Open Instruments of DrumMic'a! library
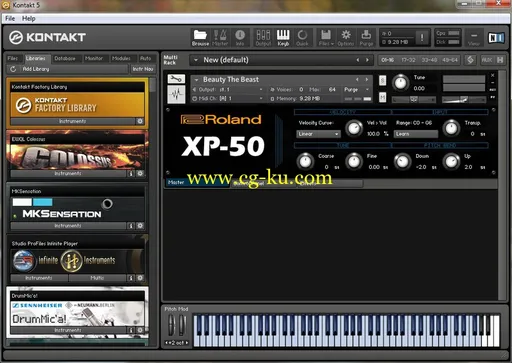The image size is (512, 363). pyautogui.click(x=68, y=330)
